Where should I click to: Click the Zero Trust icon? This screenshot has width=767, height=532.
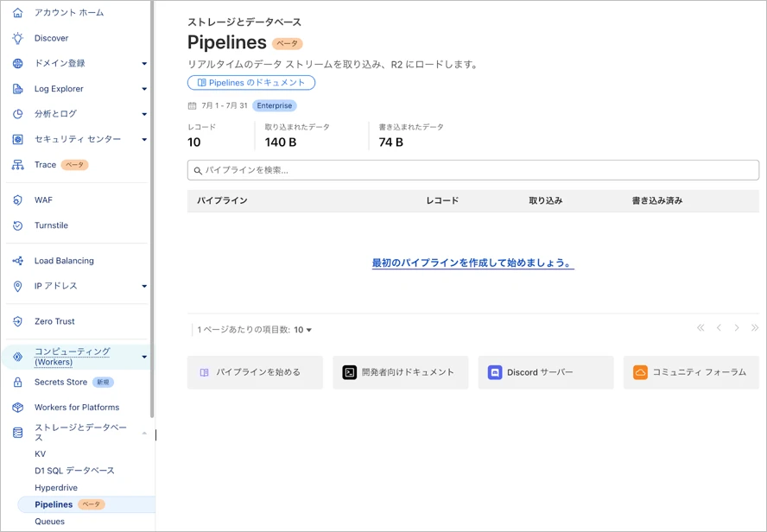tap(17, 321)
